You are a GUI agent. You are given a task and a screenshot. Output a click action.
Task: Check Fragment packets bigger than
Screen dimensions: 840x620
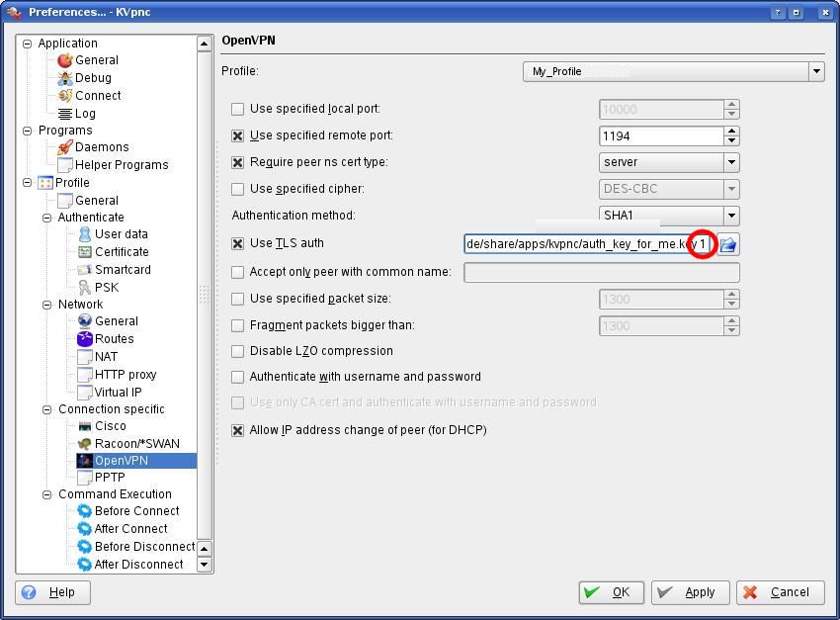coord(237,325)
